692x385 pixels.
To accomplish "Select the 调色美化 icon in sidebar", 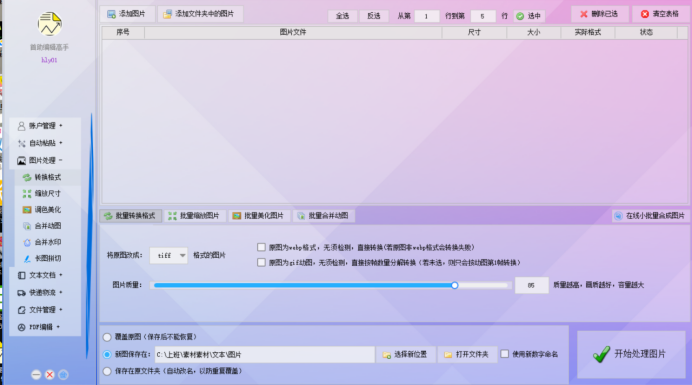I will [x=27, y=210].
